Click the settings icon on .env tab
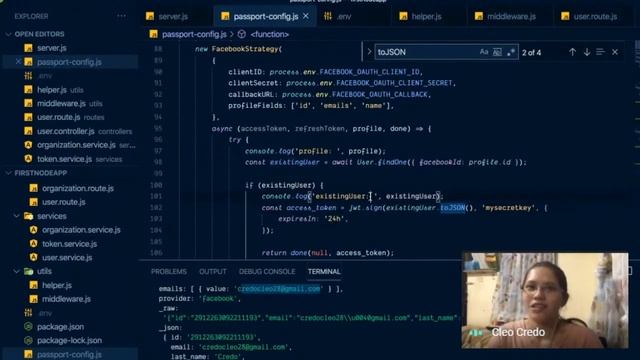Image resolution: width=640 pixels, height=360 pixels. tap(328, 16)
